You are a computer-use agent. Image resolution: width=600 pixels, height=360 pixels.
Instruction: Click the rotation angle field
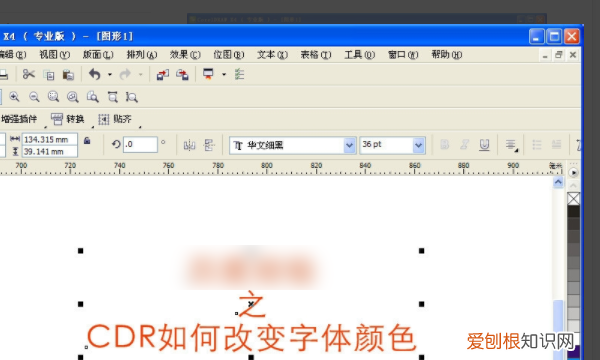[x=140, y=144]
